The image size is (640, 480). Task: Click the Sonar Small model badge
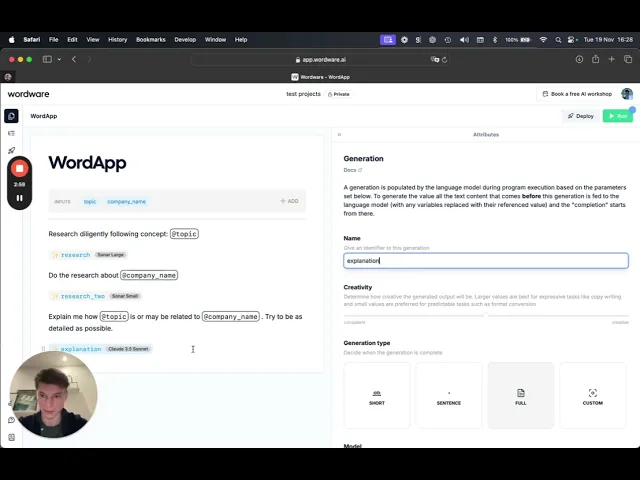pyautogui.click(x=125, y=296)
